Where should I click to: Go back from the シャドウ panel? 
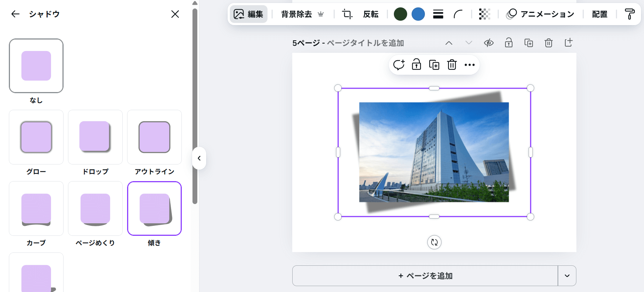[15, 14]
